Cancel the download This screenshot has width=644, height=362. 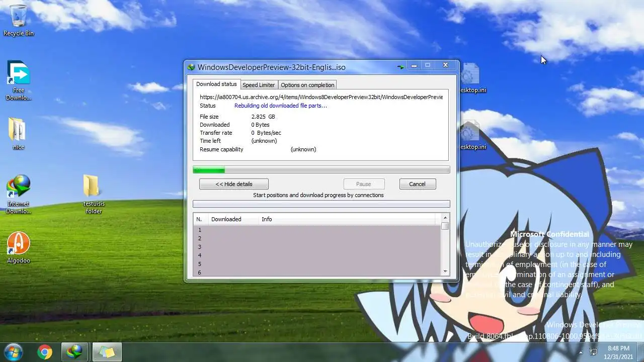[418, 184]
